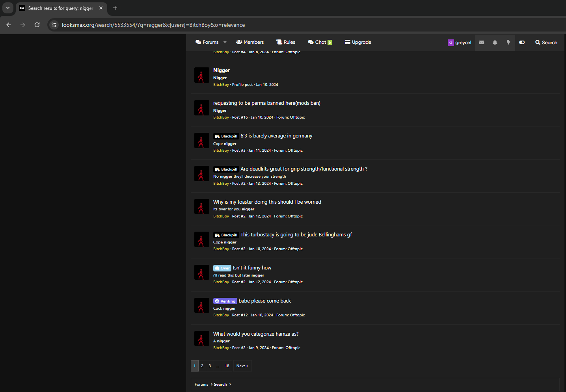Open a new browser tab with plus icon
Image resolution: width=566 pixels, height=392 pixels.
tap(115, 8)
